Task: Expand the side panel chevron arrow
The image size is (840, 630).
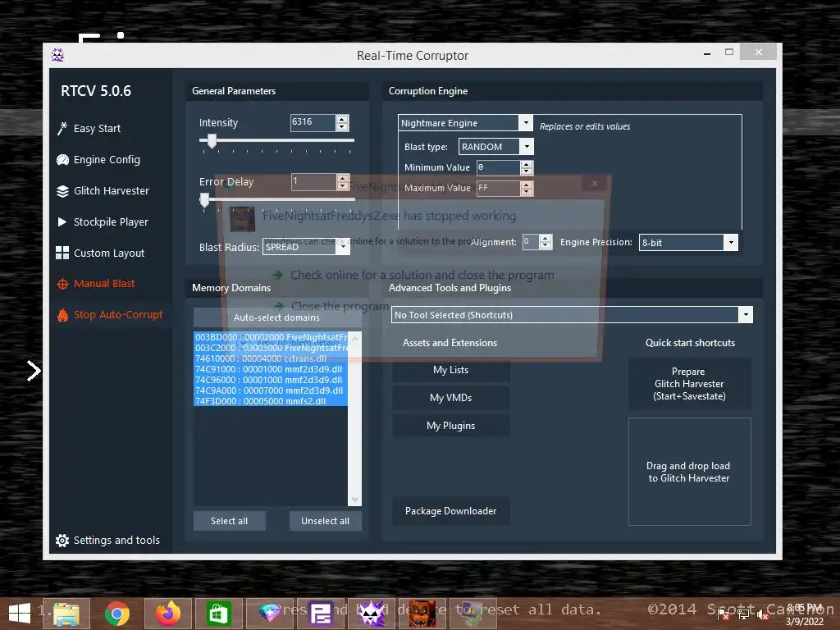Action: 34,371
